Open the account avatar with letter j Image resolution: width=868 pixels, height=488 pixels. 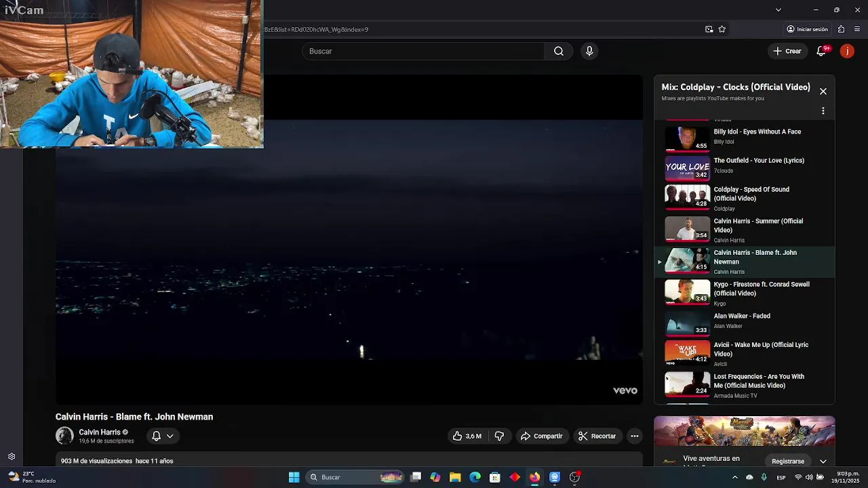click(x=847, y=52)
